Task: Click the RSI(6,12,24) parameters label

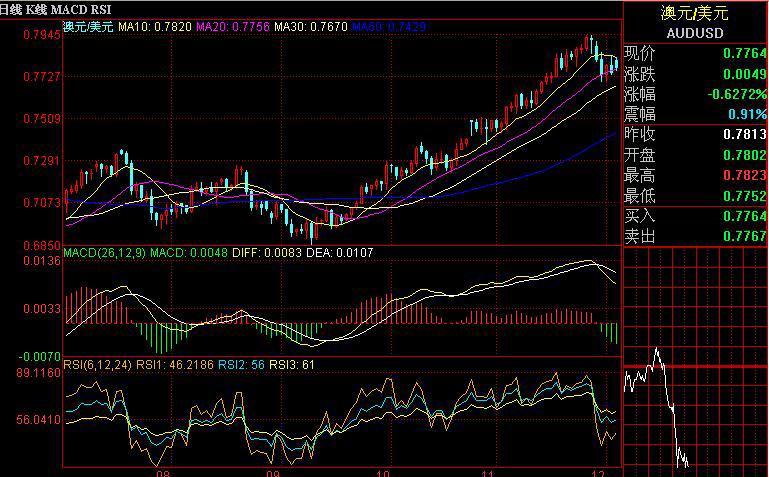Action: (98, 365)
